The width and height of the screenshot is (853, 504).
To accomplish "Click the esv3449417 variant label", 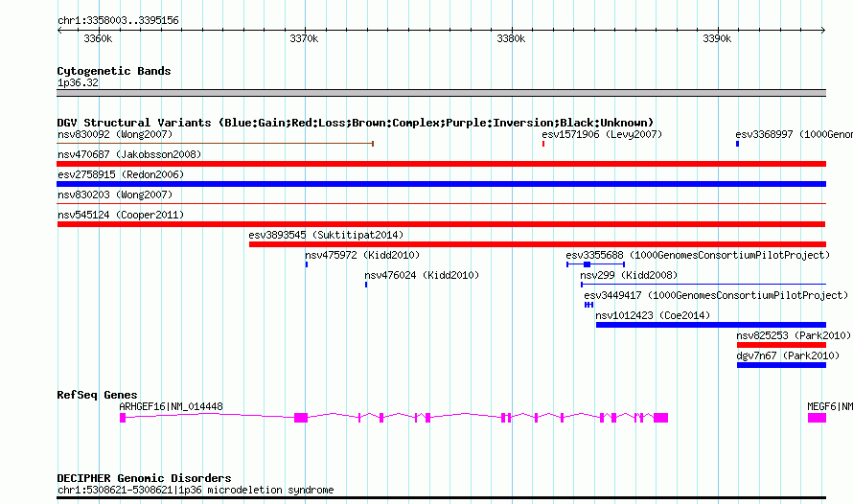I will 716,295.
